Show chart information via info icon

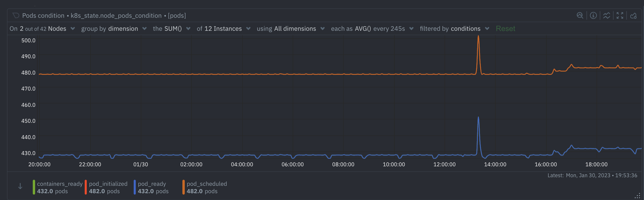593,15
